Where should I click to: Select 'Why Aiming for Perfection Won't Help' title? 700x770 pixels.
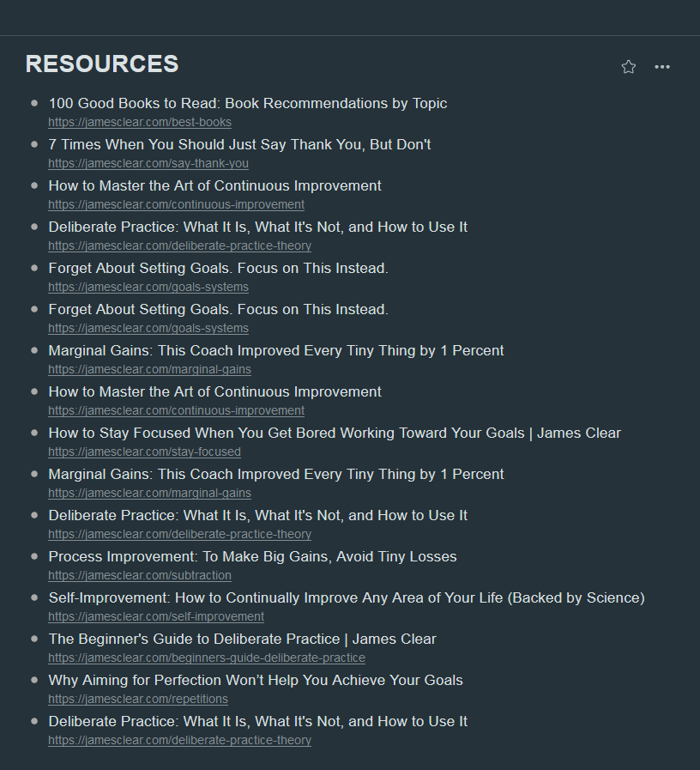tap(256, 680)
